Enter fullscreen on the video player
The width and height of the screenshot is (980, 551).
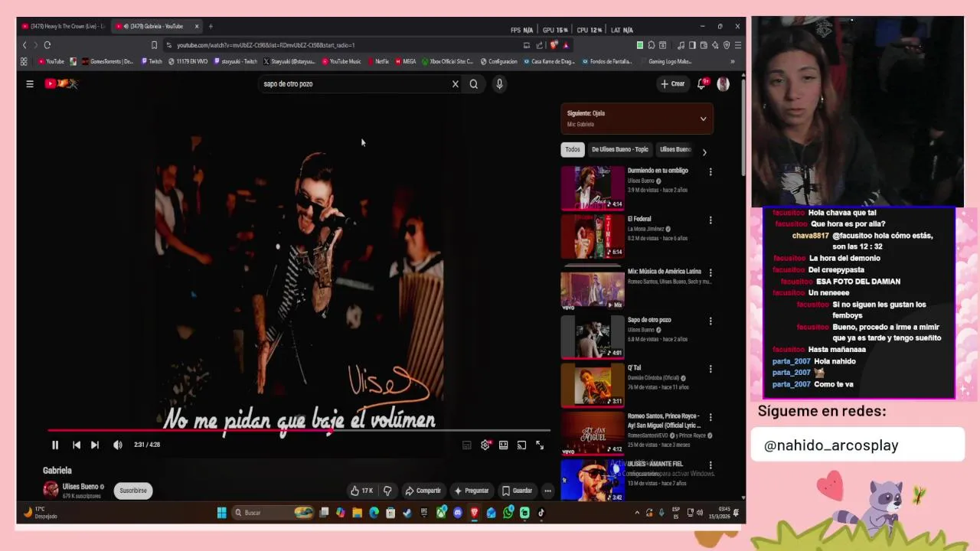point(540,445)
